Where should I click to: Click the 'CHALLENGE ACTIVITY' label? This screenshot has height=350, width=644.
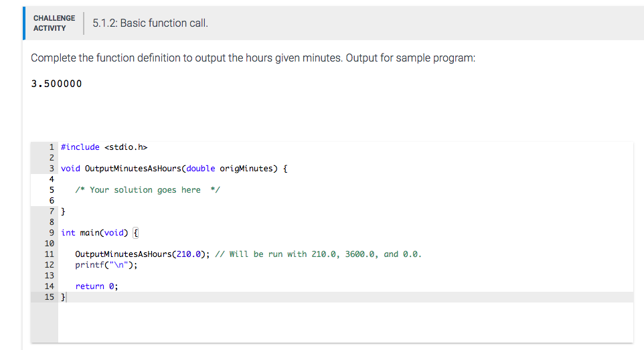pyautogui.click(x=54, y=23)
